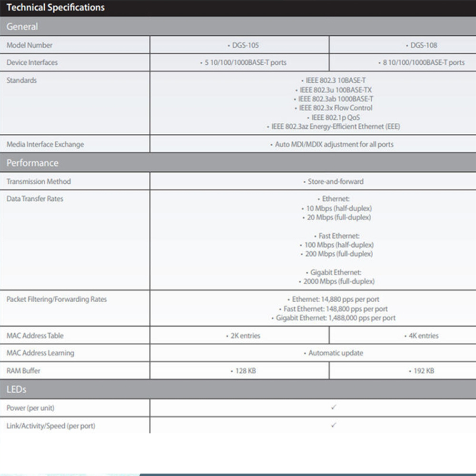Select the Performance section header
The width and height of the screenshot is (476, 476).
[32, 163]
